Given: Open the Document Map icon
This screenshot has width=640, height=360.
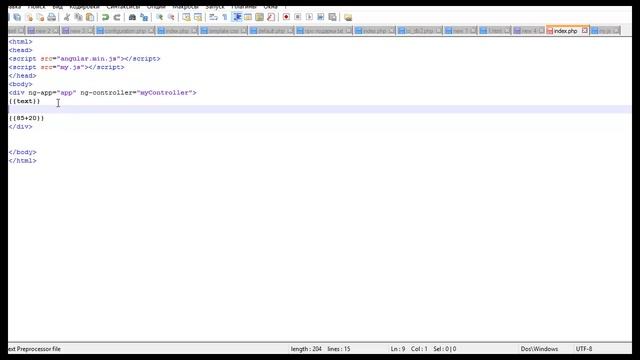Looking at the screenshot, I should tap(259, 17).
